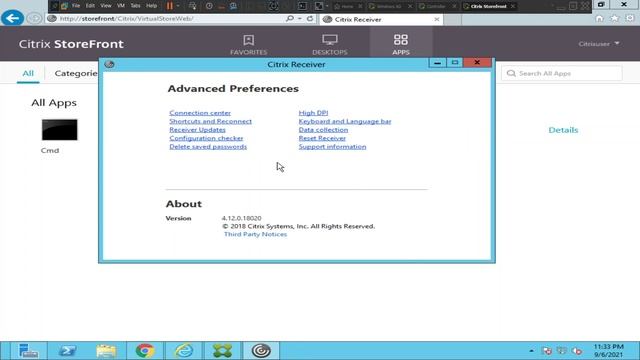Open the VMware Edit menu
Screen dimensions: 640x360
tap(90, 6)
